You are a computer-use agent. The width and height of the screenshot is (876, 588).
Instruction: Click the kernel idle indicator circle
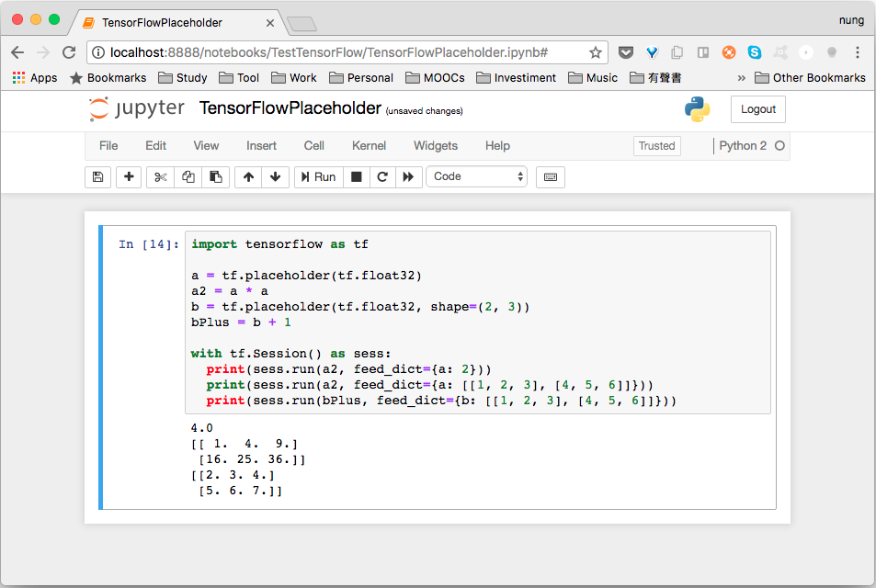[779, 146]
